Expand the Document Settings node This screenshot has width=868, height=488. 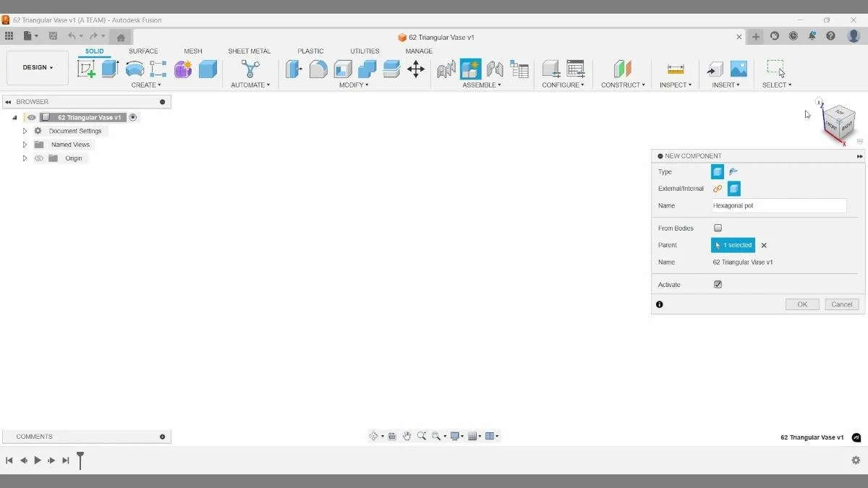pos(24,130)
